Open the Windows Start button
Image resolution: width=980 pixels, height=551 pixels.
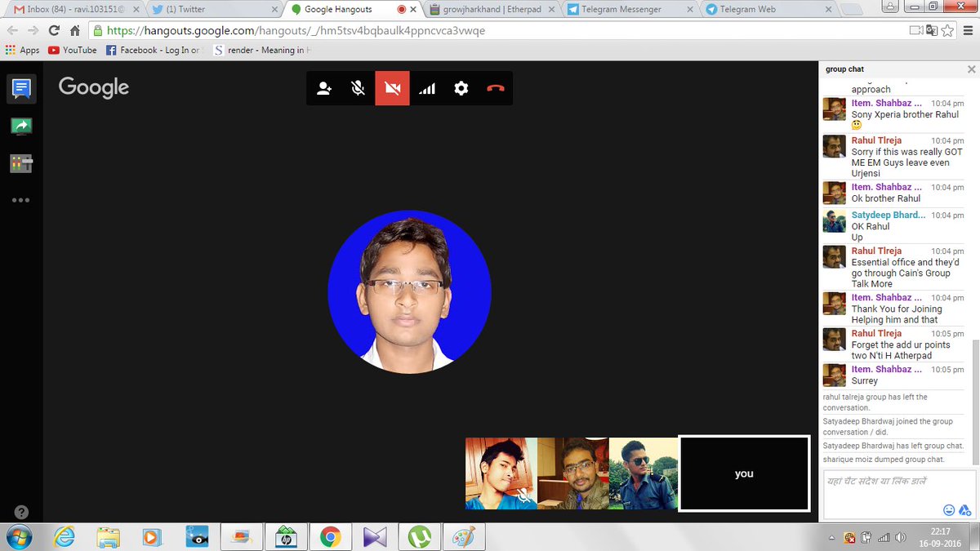click(x=18, y=536)
